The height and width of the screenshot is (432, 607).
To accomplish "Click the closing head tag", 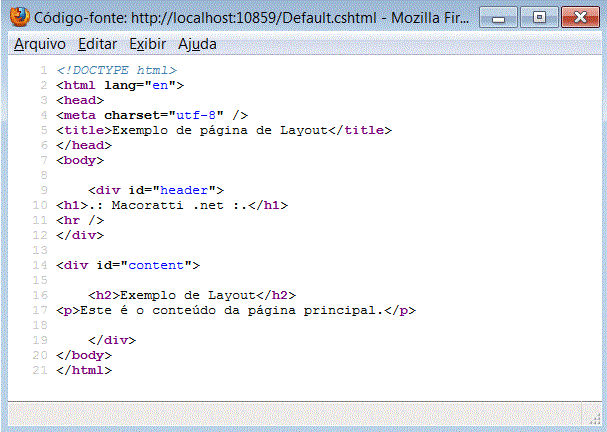I will click(84, 146).
